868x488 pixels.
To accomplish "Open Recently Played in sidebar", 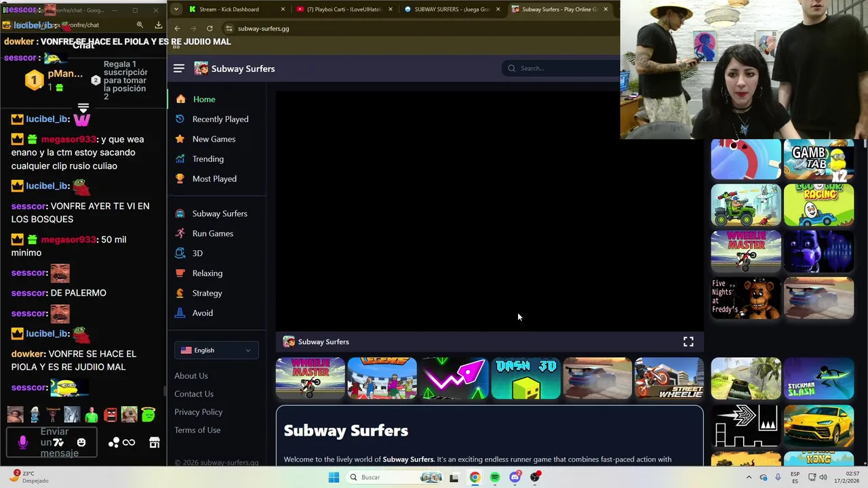I will click(212, 119).
